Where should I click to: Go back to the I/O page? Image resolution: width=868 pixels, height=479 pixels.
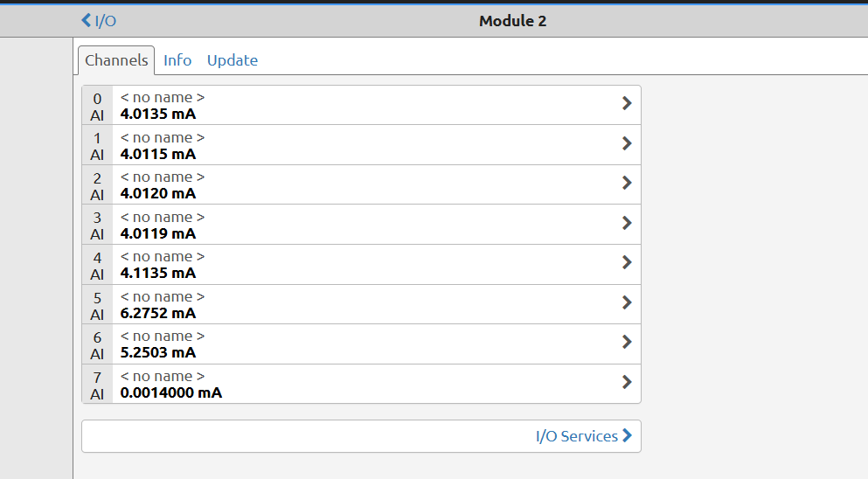coord(99,21)
